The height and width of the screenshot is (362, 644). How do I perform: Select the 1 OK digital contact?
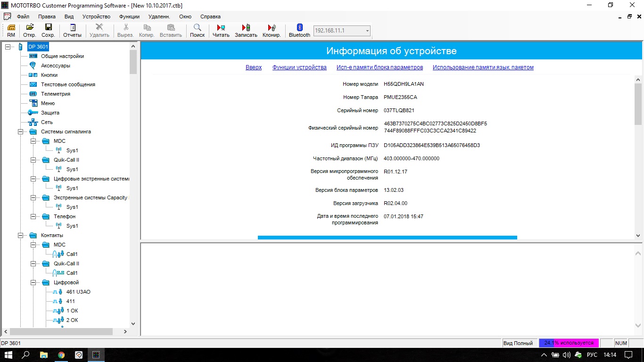tap(72, 311)
